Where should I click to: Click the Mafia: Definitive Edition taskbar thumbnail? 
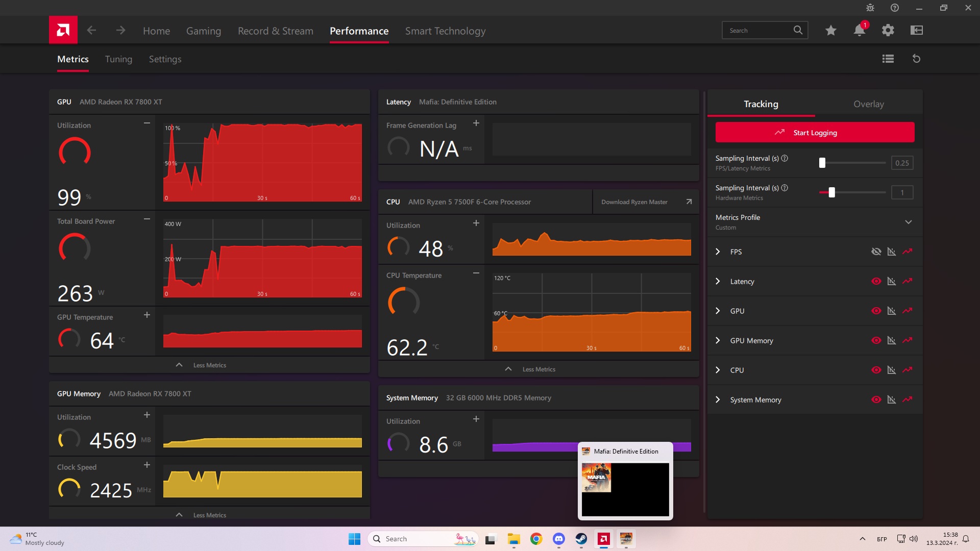pyautogui.click(x=625, y=489)
